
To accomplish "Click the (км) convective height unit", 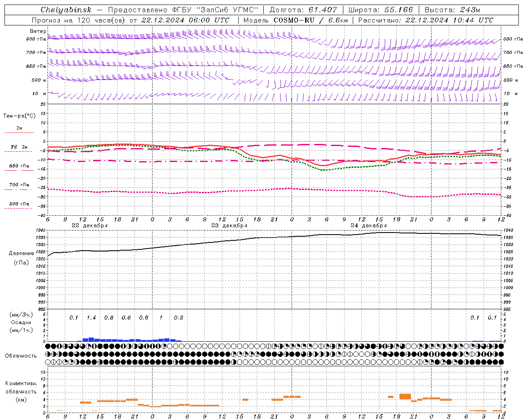I will 21,399.
